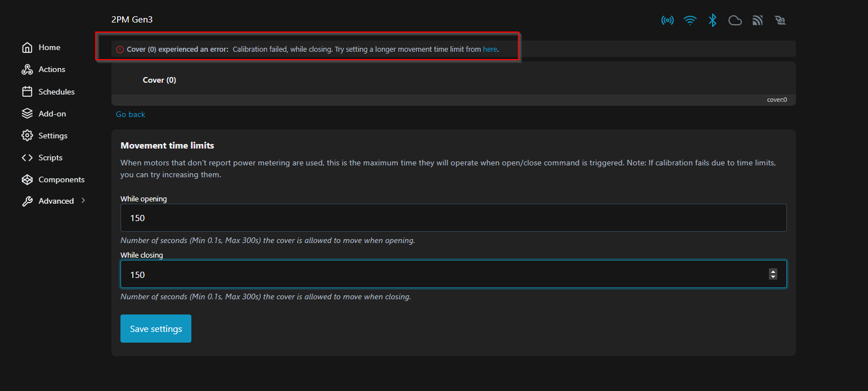Click the red error alert icon
This screenshot has width=868, height=391.
119,50
